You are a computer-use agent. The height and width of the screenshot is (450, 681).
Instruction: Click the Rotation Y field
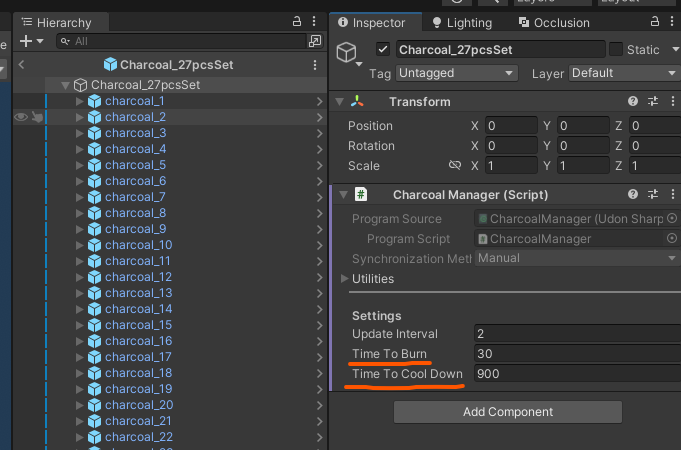click(583, 146)
